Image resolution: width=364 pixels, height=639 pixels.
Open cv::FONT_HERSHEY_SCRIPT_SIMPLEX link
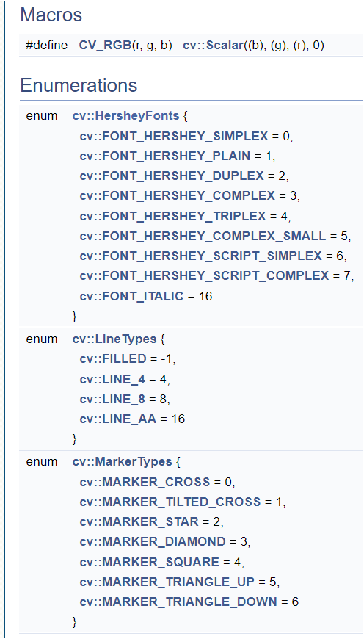(201, 256)
